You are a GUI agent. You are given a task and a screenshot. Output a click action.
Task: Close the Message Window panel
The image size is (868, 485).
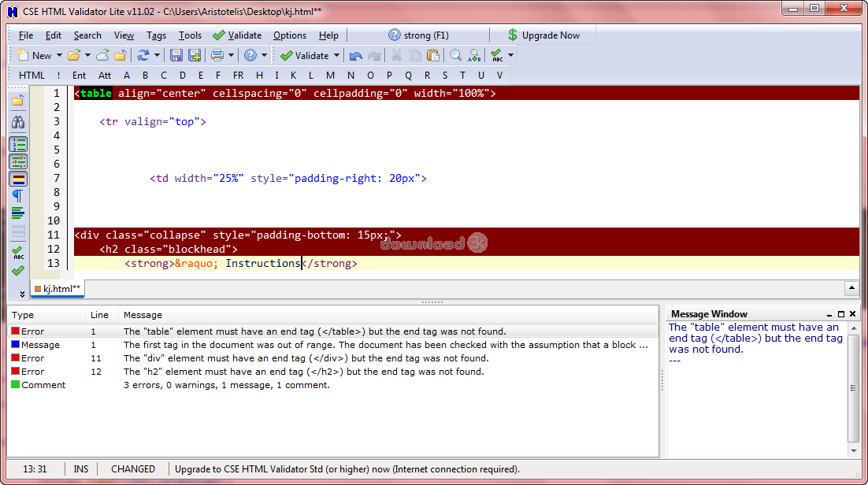852,314
